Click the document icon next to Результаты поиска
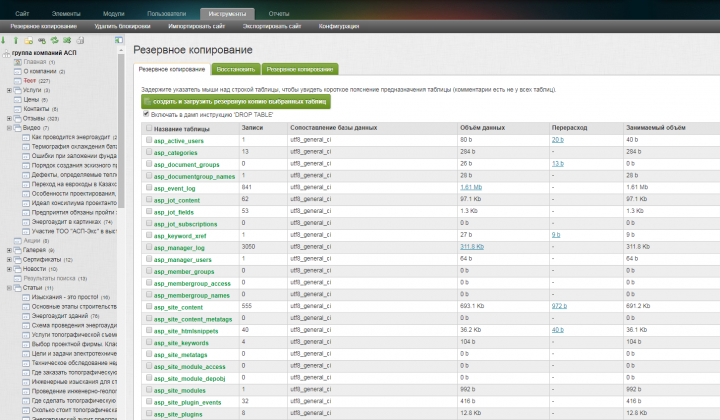 pyautogui.click(x=18, y=279)
